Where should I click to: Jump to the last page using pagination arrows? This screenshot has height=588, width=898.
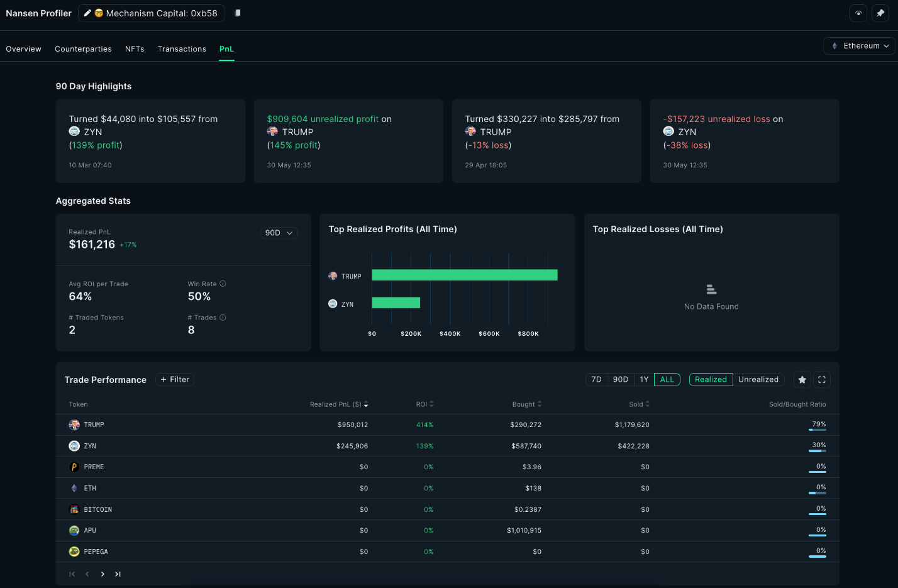click(x=117, y=574)
